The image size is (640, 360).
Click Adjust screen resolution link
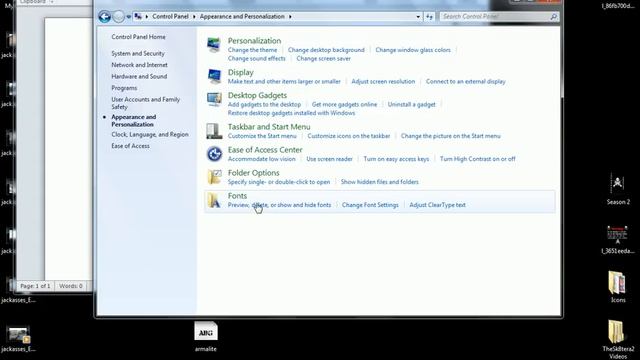tap(383, 81)
